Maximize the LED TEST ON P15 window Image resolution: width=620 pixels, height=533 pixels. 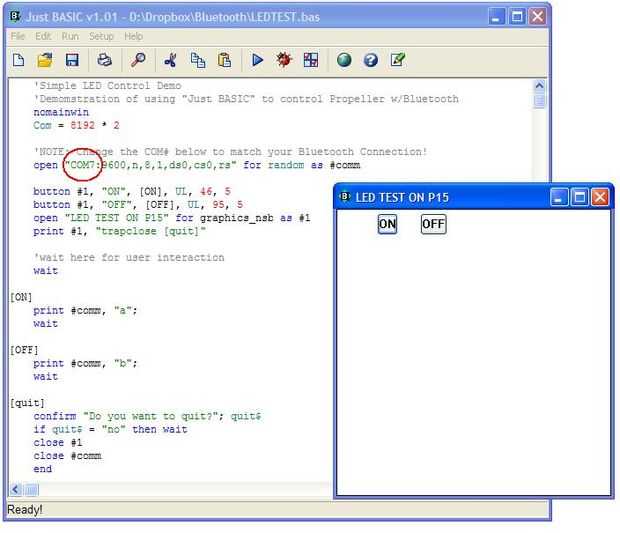[x=580, y=197]
